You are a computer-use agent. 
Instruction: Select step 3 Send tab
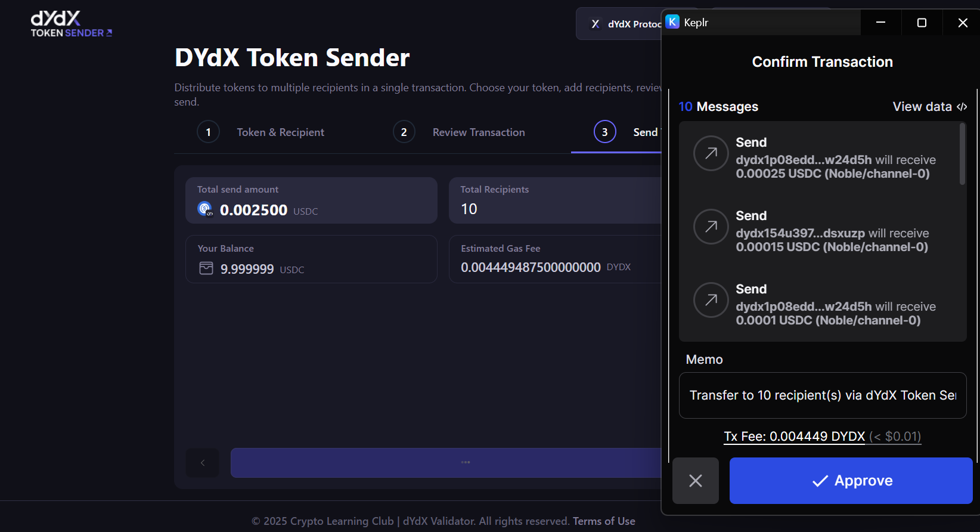coord(626,132)
